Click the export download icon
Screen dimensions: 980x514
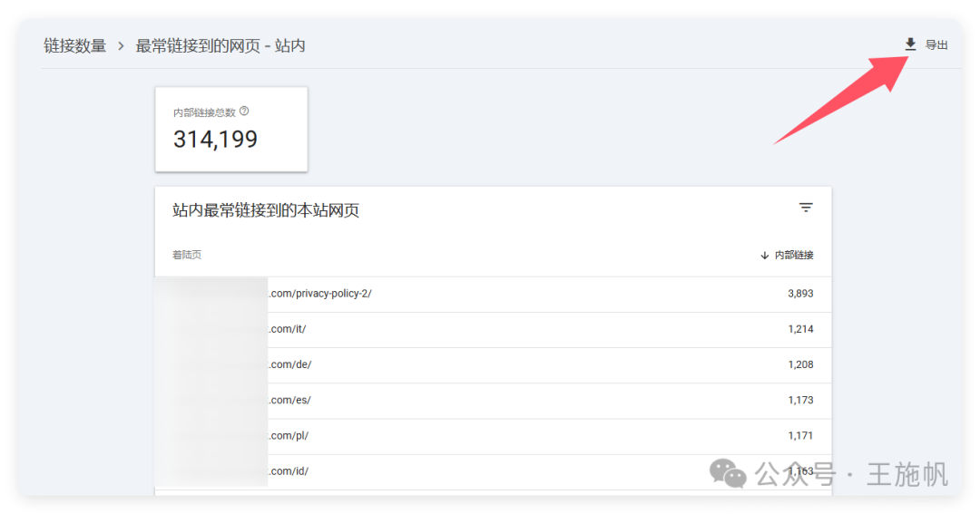910,44
